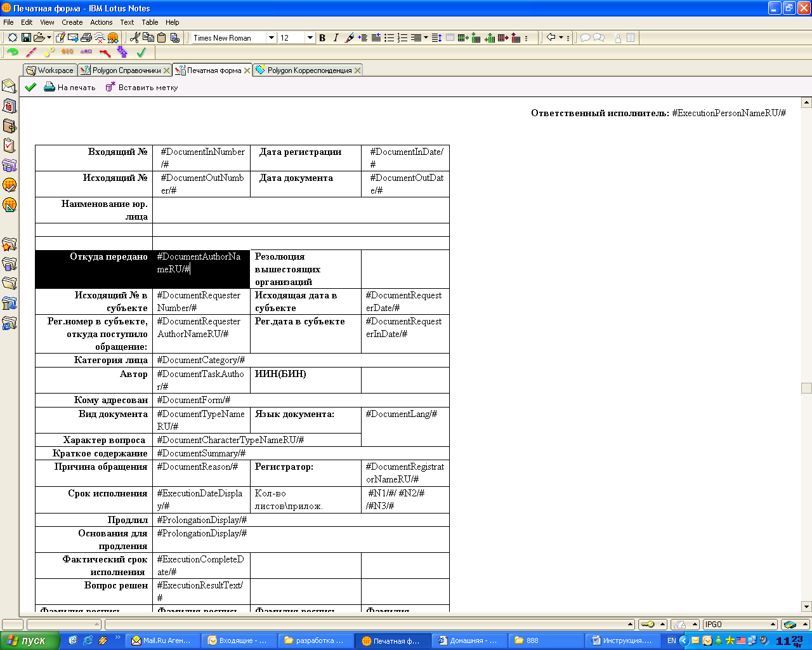This screenshot has width=812, height=650.
Task: Click the Print icon in the toolbar
Action: click(86, 37)
